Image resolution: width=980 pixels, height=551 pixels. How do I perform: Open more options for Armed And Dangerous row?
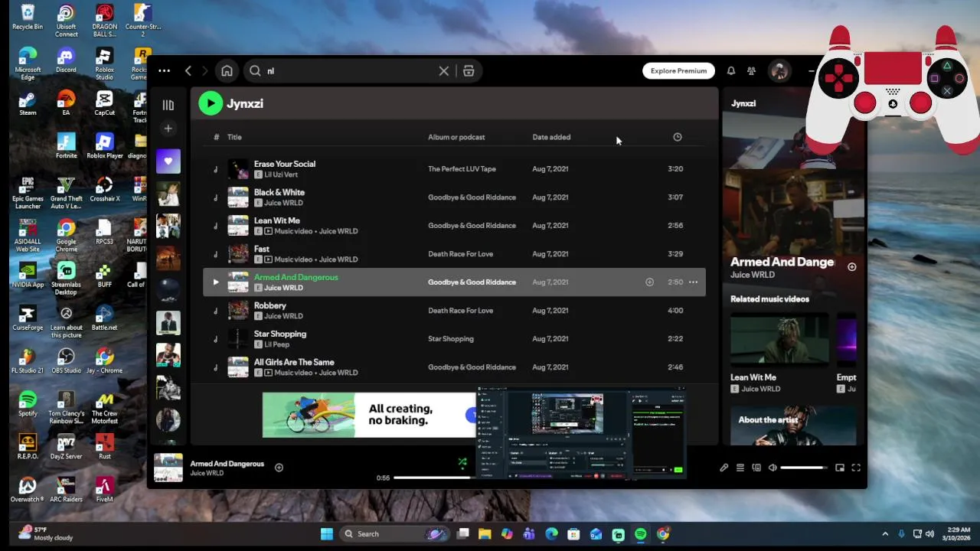[693, 282]
